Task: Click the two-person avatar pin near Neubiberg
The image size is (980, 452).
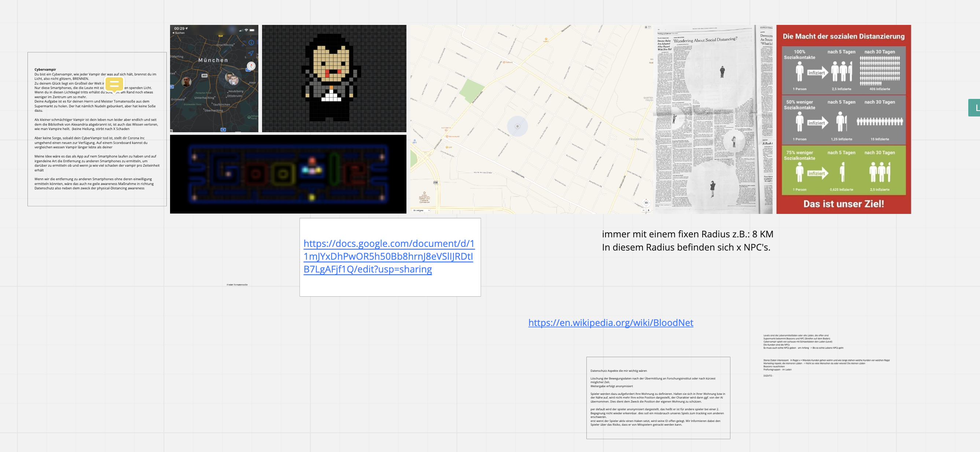Action: [x=232, y=79]
